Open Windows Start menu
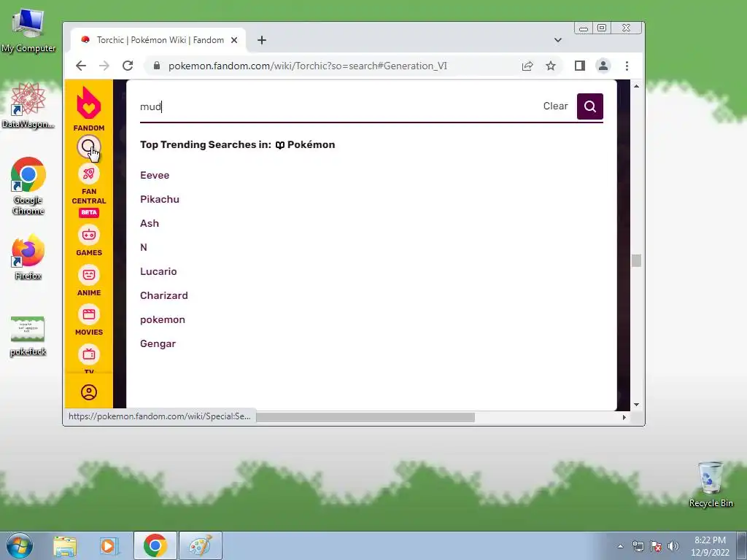Image resolution: width=747 pixels, height=560 pixels. 19,545
